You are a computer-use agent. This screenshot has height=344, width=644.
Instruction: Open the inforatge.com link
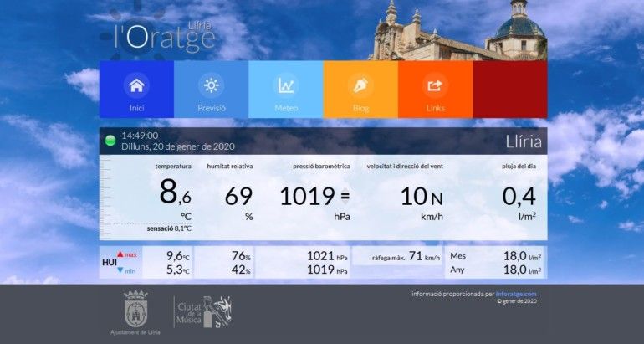tap(516, 294)
